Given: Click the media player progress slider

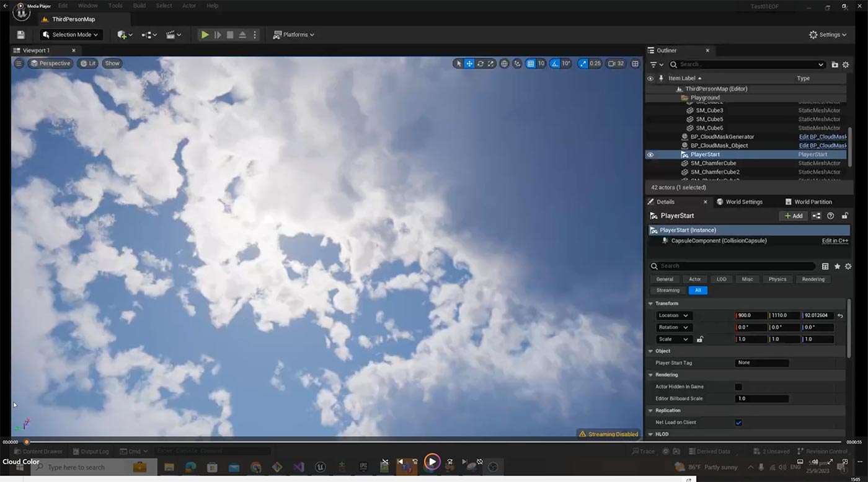Looking at the screenshot, I should tap(434, 442).
